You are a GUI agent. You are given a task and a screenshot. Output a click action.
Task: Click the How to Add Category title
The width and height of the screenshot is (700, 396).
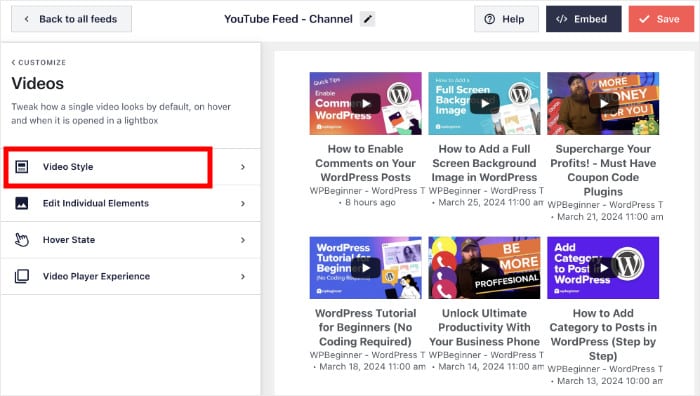pos(603,334)
